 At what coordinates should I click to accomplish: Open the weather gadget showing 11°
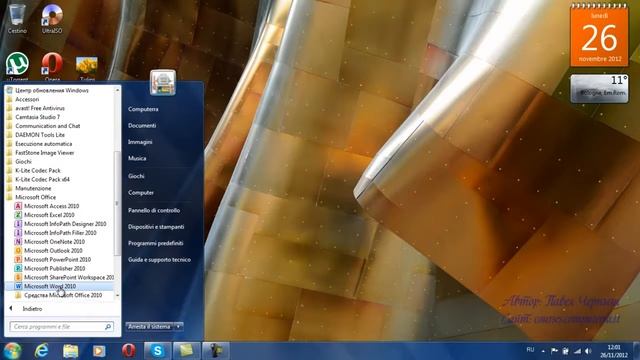(599, 88)
